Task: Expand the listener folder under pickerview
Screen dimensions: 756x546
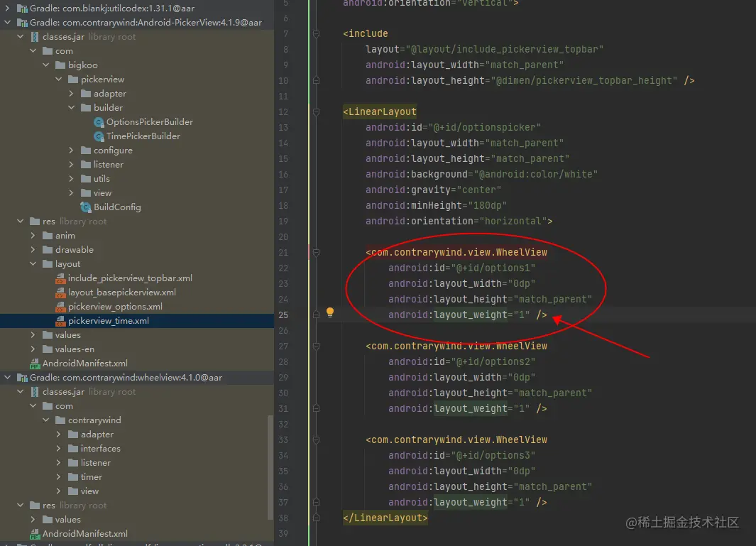Action: 72,165
